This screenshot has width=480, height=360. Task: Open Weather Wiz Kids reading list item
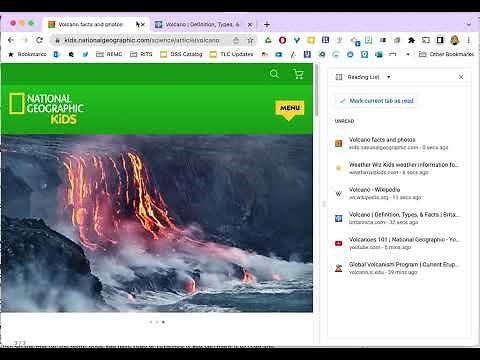pos(399,168)
